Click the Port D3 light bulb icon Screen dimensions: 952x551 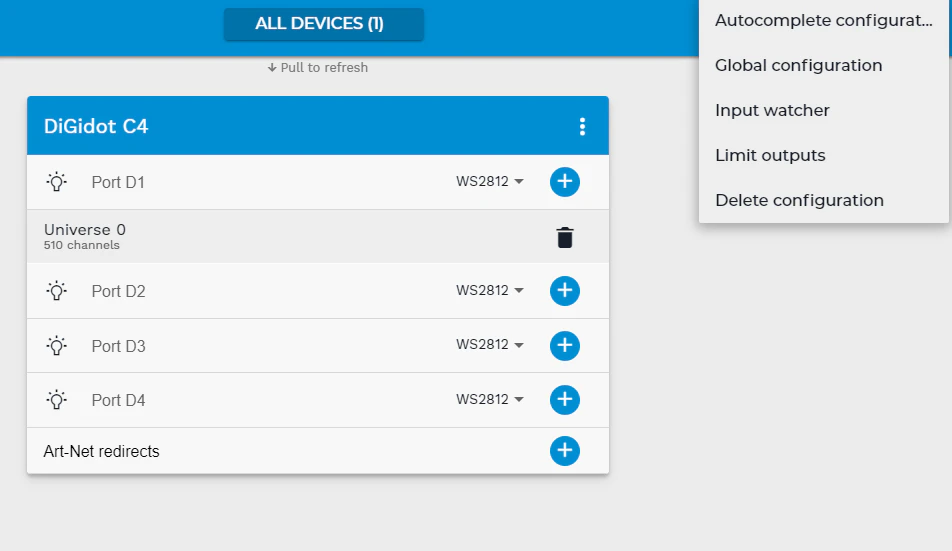tap(56, 345)
